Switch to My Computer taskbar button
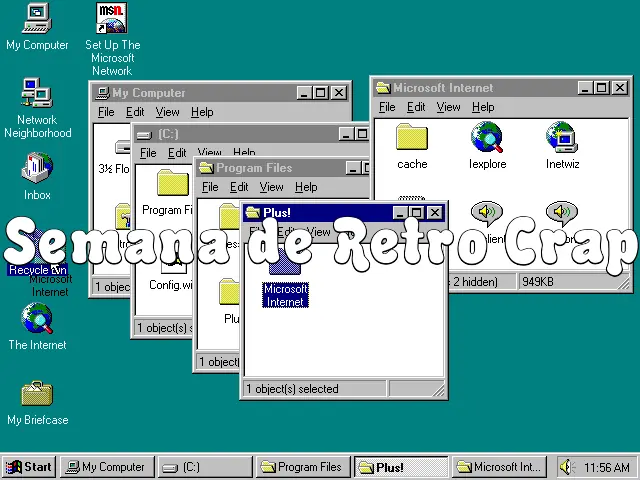 (107, 467)
